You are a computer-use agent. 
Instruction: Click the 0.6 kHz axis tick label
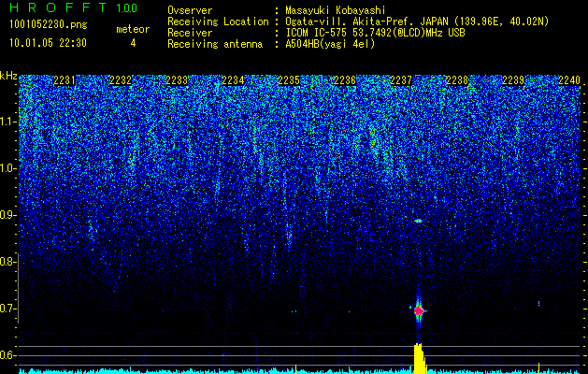point(7,355)
